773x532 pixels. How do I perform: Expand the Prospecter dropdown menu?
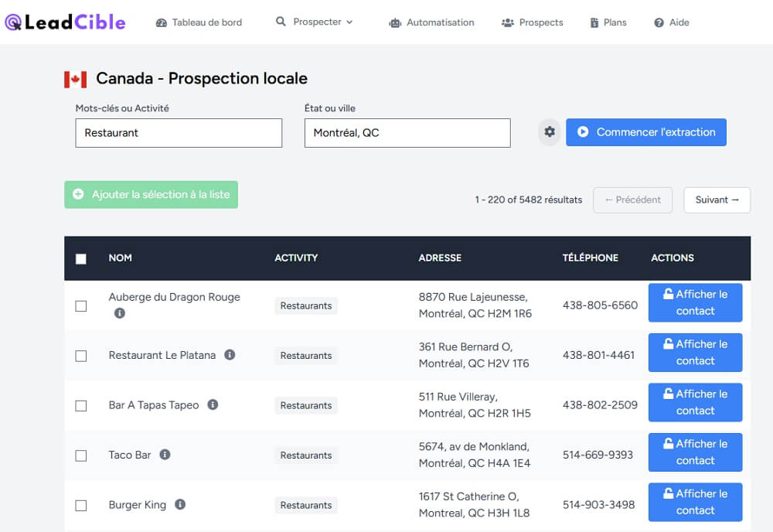pyautogui.click(x=315, y=22)
